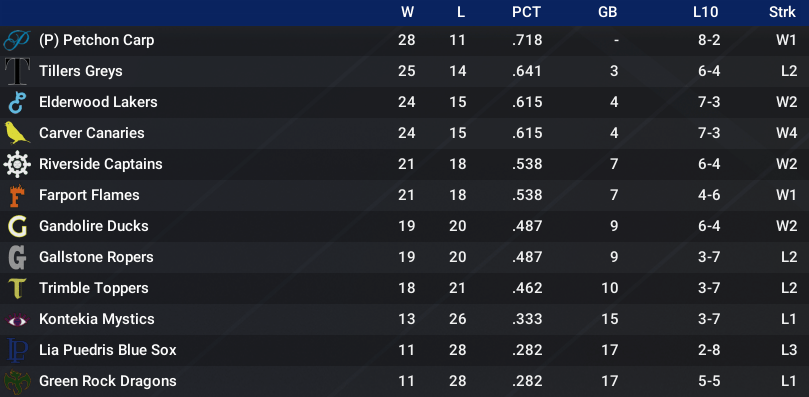The width and height of the screenshot is (809, 397).
Task: Click the Riverside Captains ship wheel logo
Action: coord(17,164)
